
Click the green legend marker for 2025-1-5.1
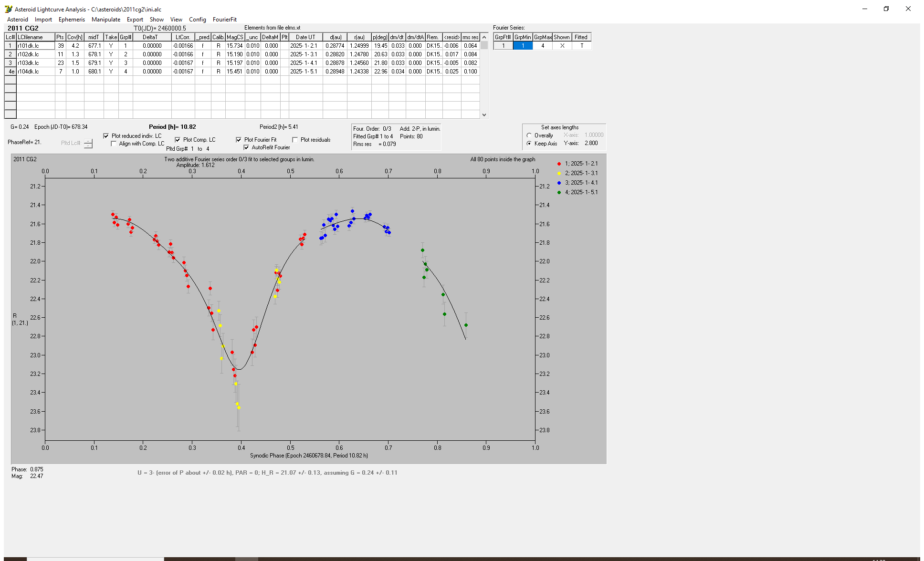[x=559, y=192]
